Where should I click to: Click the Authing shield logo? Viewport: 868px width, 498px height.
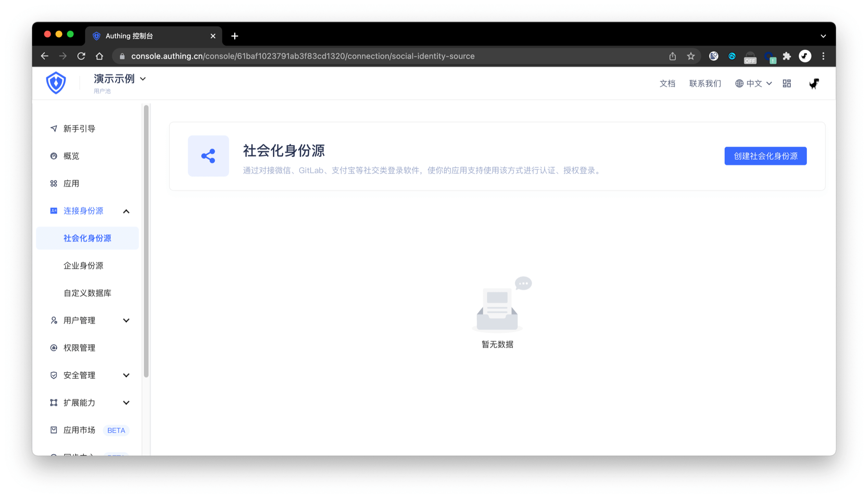pyautogui.click(x=56, y=83)
